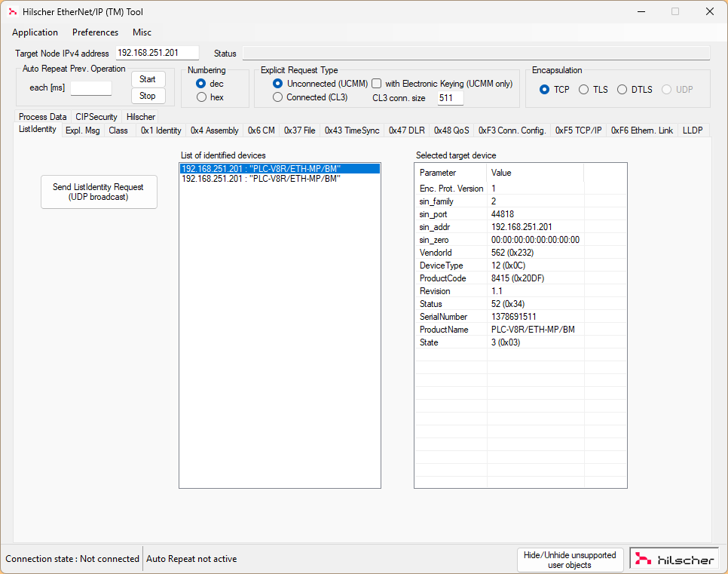
Task: Select TCP encapsulation
Action: click(545, 90)
